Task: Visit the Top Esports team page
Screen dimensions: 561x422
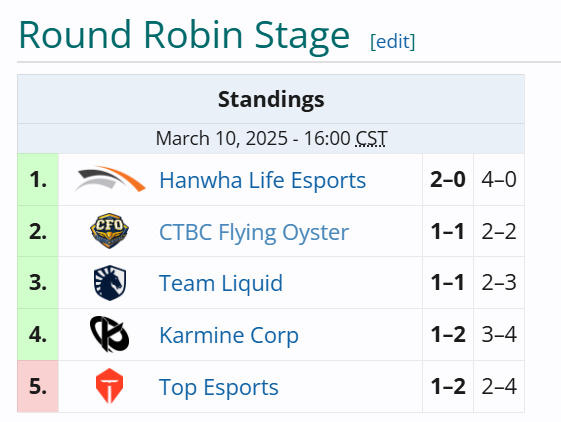Action: (219, 387)
